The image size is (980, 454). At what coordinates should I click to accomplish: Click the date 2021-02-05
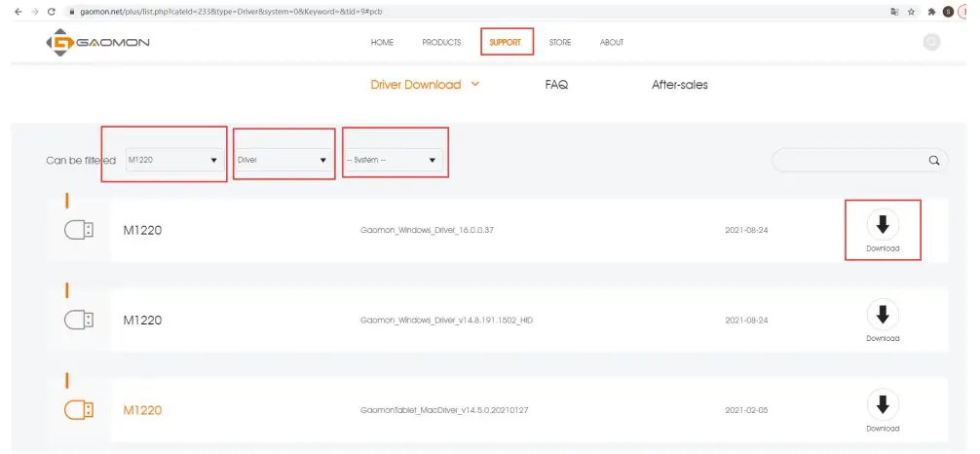tap(746, 411)
